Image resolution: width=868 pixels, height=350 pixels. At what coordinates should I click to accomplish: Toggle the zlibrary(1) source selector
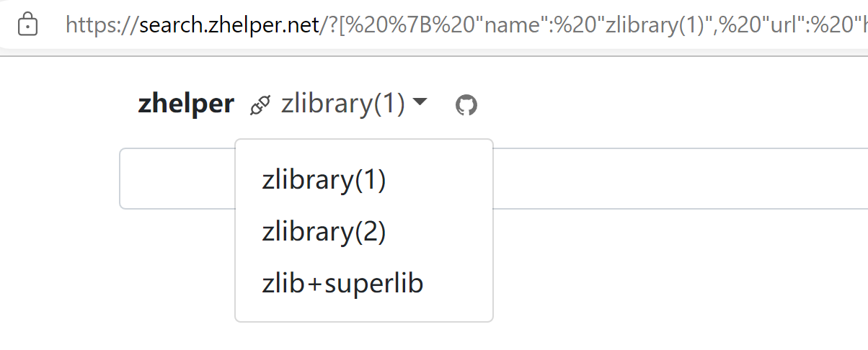(x=343, y=104)
